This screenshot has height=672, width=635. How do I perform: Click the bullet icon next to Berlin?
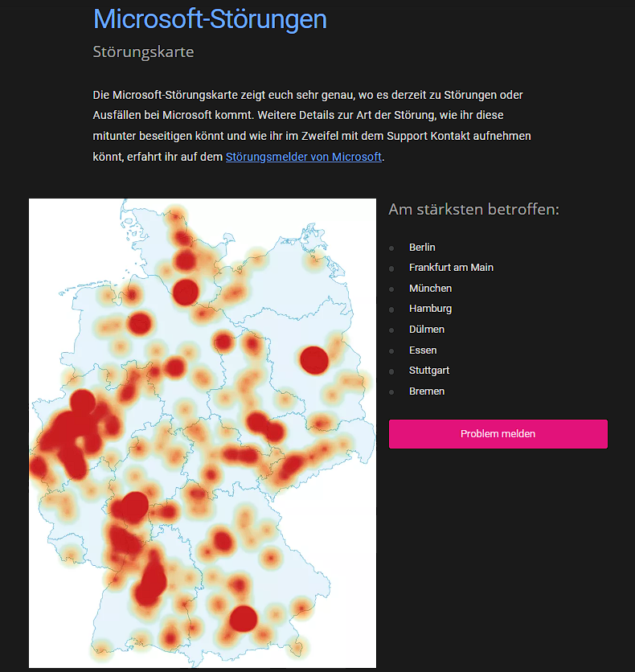coord(391,248)
